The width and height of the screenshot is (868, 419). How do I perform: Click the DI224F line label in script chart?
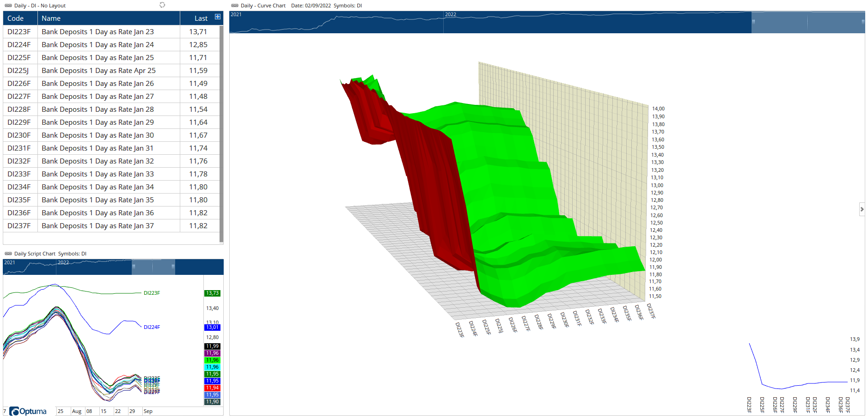[152, 327]
